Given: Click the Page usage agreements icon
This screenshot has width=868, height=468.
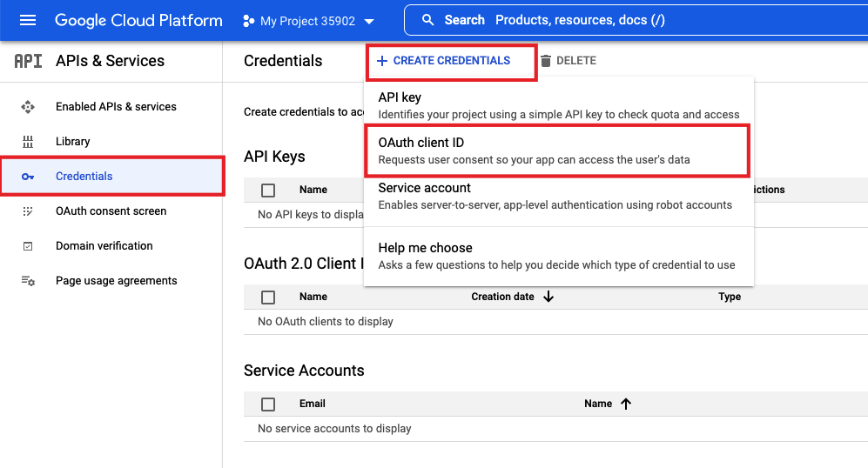Looking at the screenshot, I should tap(28, 281).
